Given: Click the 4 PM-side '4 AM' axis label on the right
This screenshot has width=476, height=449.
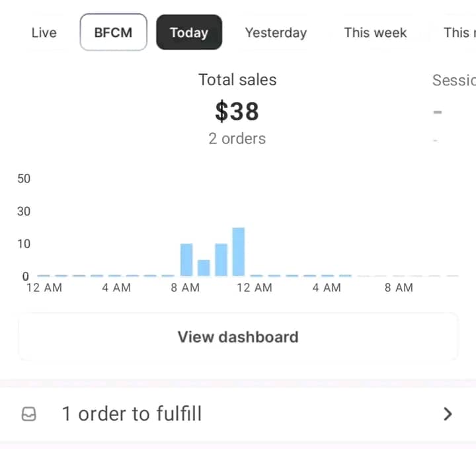Looking at the screenshot, I should [327, 288].
